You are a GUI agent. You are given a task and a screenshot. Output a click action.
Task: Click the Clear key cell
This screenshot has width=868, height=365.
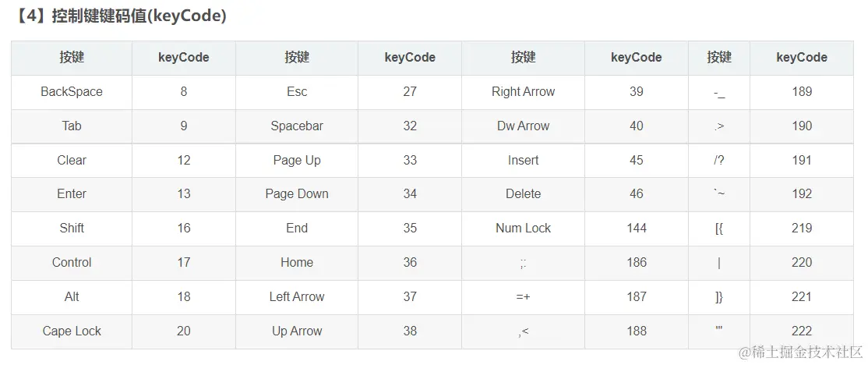[72, 161]
